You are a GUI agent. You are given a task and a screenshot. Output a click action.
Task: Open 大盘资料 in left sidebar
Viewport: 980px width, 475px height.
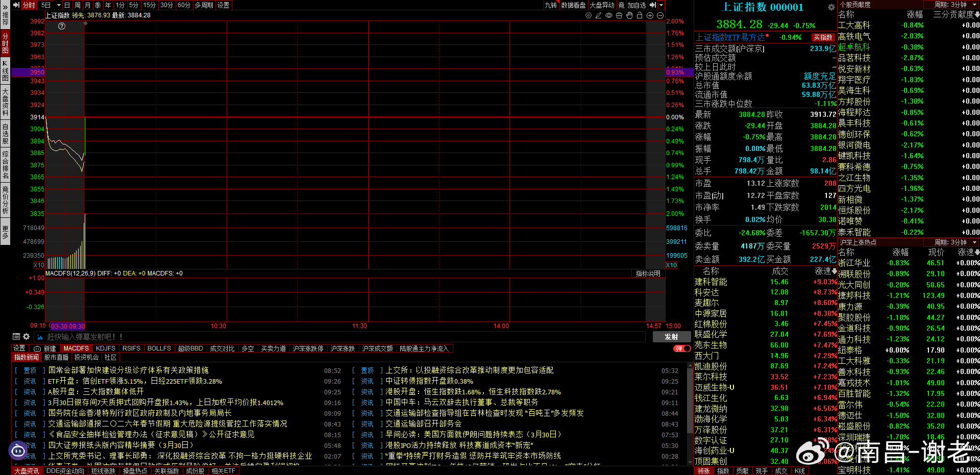coord(5,102)
